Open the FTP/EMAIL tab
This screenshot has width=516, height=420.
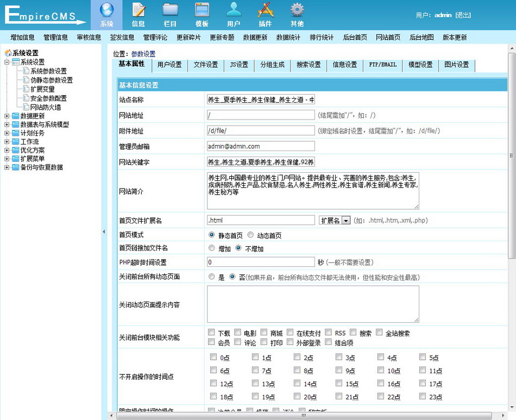click(383, 65)
